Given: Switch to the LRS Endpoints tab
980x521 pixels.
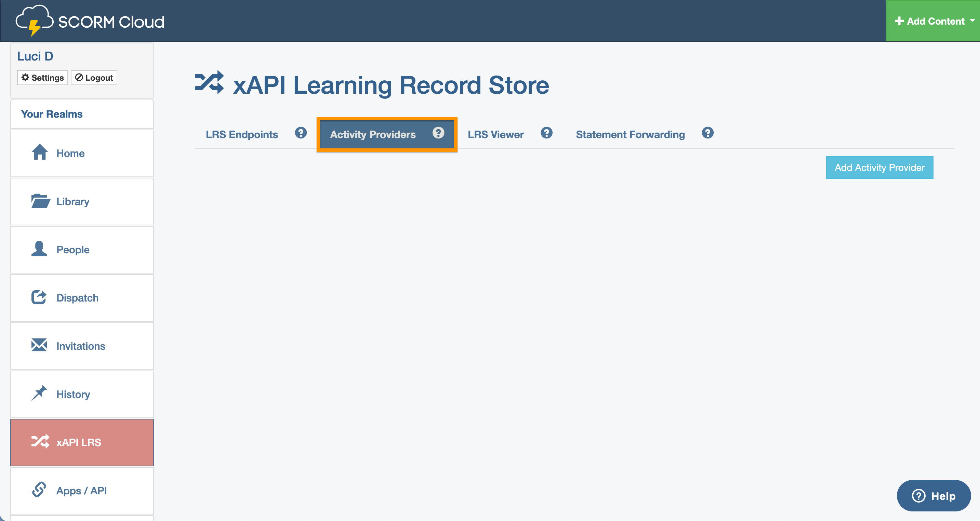Looking at the screenshot, I should tap(241, 134).
